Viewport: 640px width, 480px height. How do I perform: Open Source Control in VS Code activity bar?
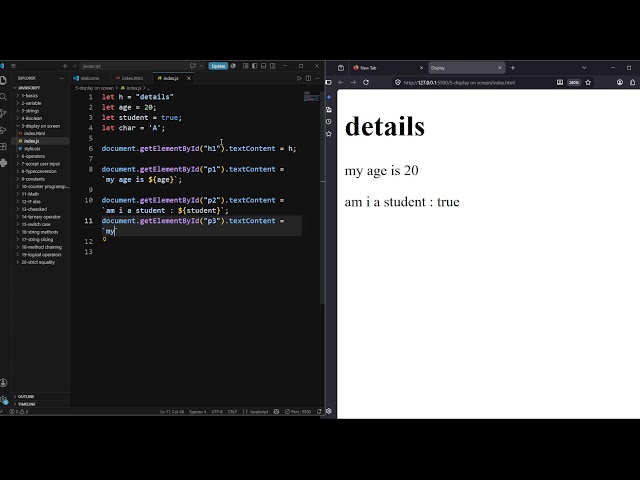[3, 113]
